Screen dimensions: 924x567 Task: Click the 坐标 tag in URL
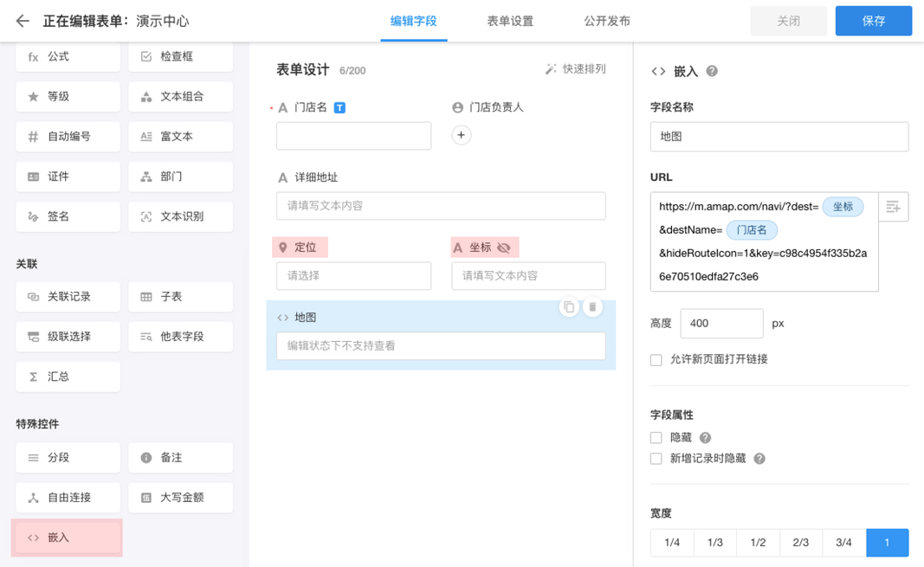coord(843,207)
